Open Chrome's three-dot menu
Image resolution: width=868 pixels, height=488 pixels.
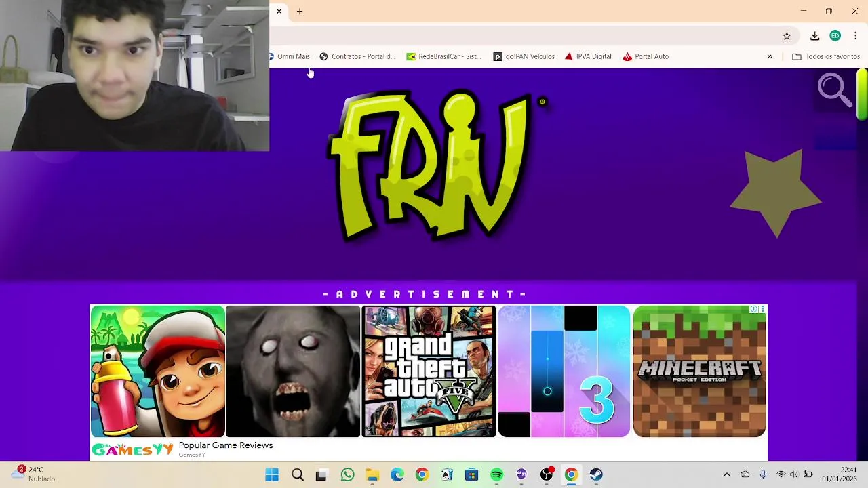point(856,36)
